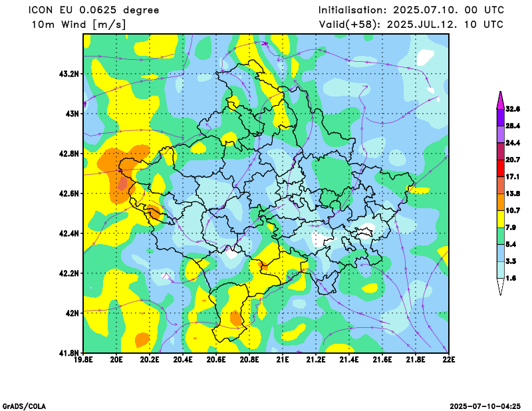Click the 1.6 value on the color legend

511,278
